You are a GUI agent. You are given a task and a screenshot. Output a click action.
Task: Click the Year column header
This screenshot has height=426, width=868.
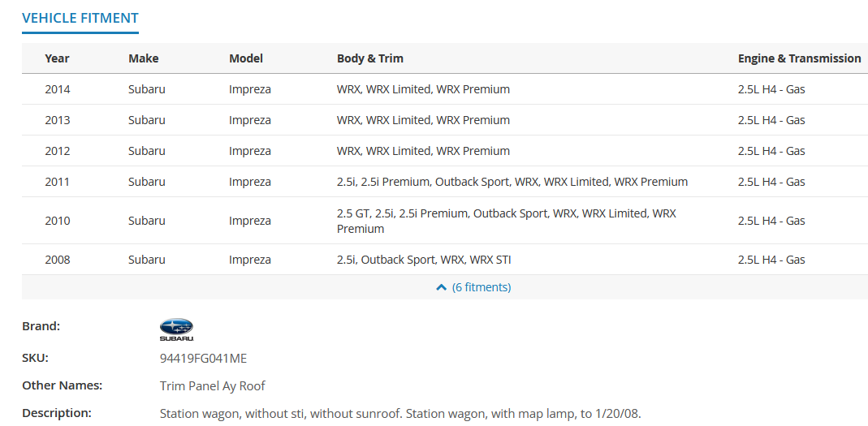tap(57, 58)
